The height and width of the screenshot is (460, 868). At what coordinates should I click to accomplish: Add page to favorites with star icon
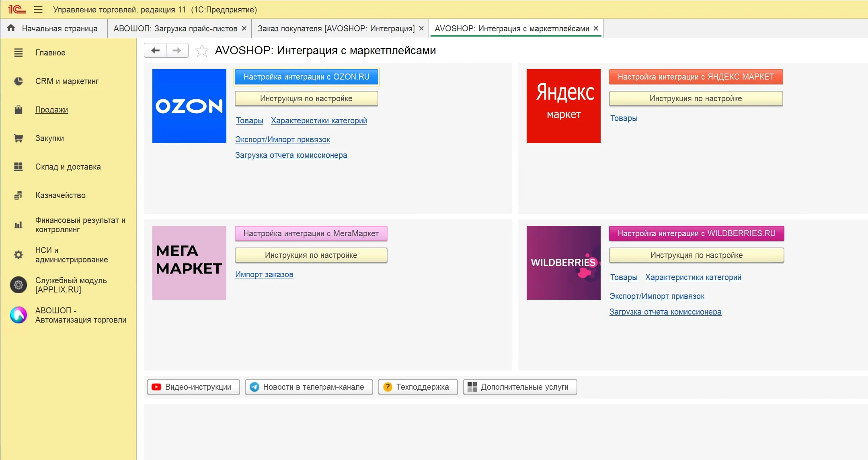pyautogui.click(x=202, y=51)
